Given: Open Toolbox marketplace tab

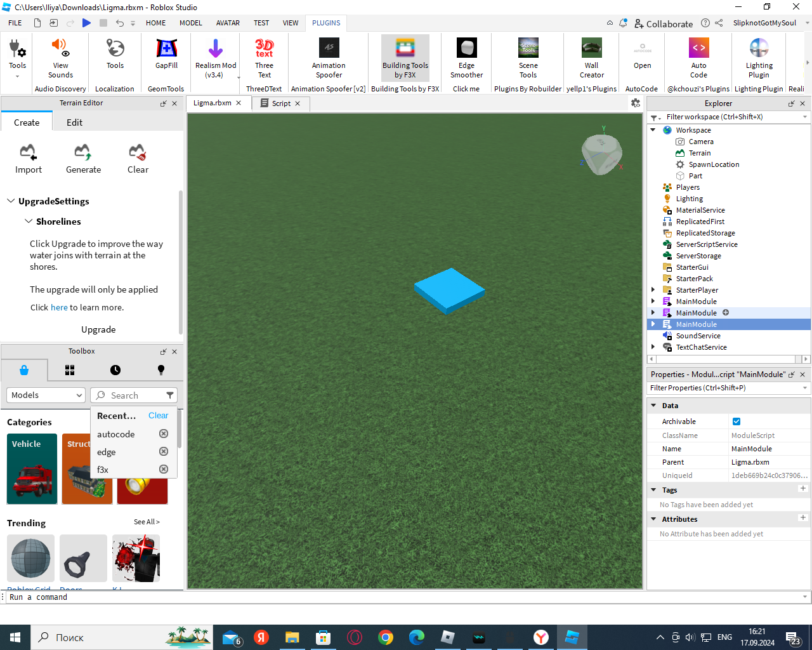Looking at the screenshot, I should pyautogui.click(x=24, y=370).
